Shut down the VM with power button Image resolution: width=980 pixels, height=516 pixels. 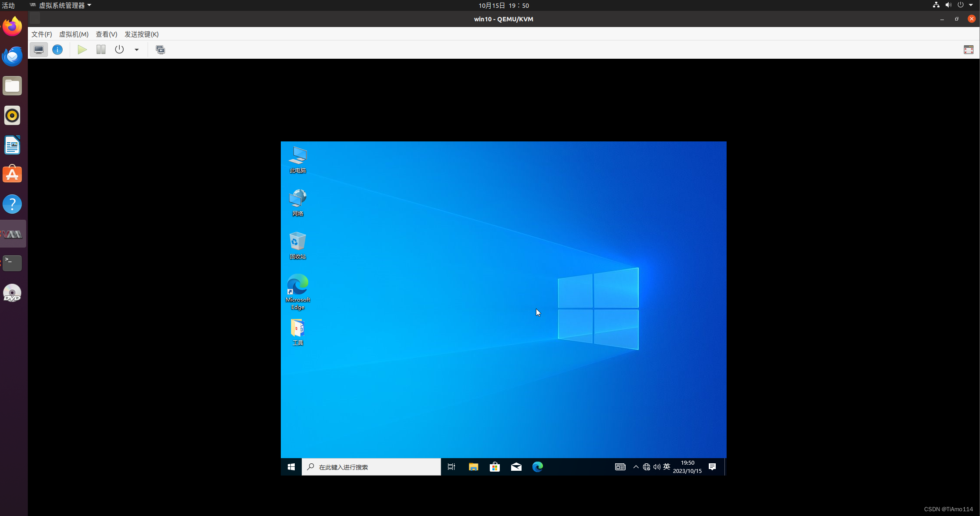click(x=119, y=50)
